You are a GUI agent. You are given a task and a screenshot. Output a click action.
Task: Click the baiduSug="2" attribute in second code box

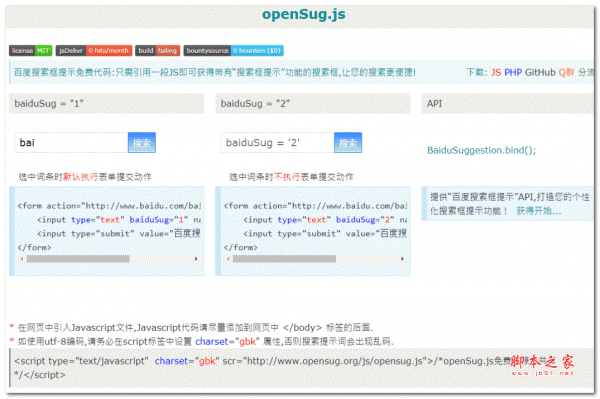point(365,220)
